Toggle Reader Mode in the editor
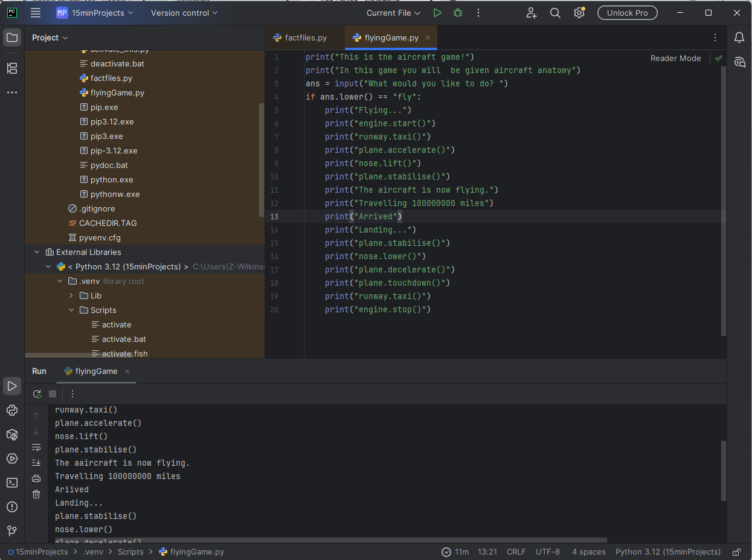 point(675,58)
